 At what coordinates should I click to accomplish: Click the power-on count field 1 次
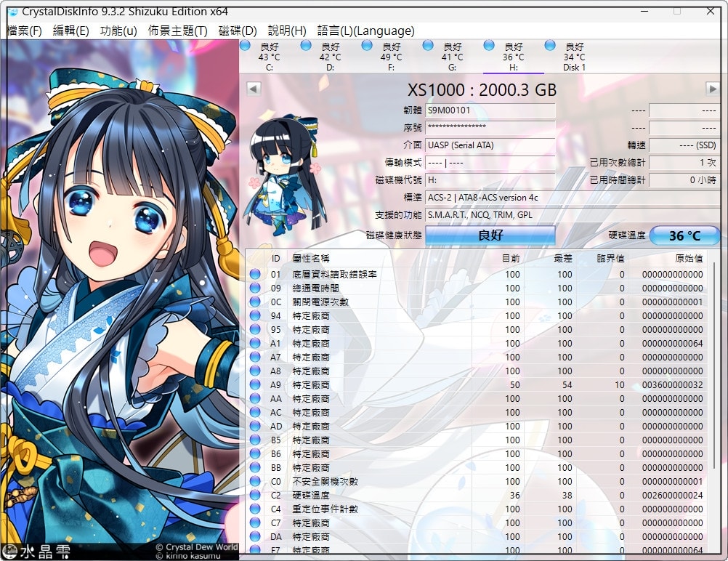point(684,163)
